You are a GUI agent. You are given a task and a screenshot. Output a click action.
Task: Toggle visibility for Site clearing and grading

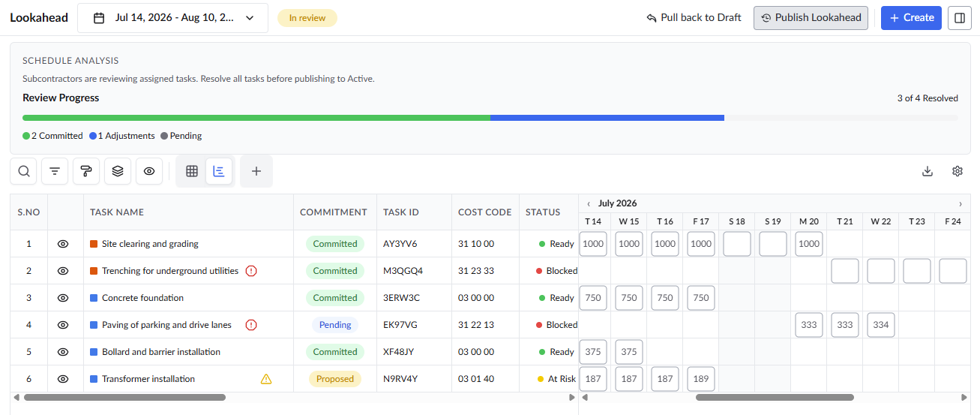click(63, 244)
